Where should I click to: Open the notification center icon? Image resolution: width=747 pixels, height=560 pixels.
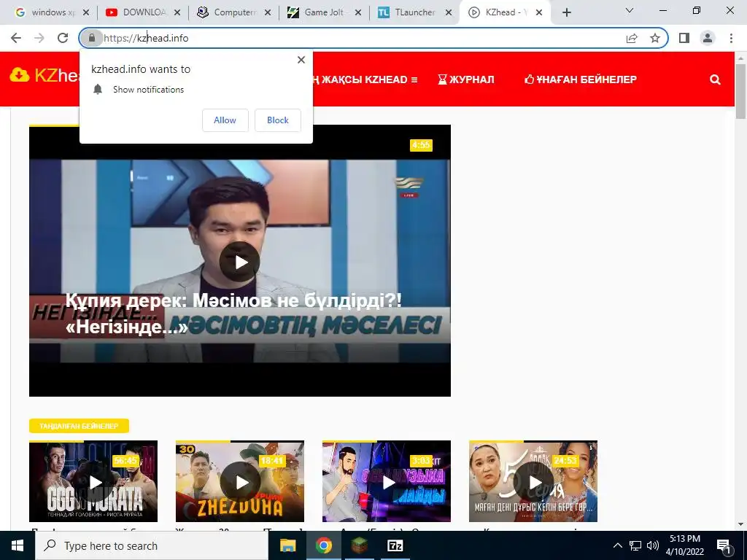click(x=724, y=546)
